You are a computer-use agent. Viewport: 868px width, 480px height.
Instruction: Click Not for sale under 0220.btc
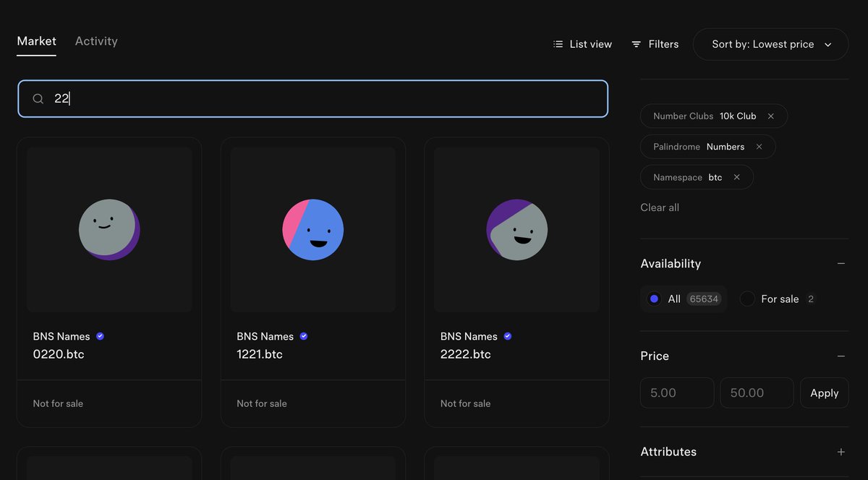[x=58, y=403]
